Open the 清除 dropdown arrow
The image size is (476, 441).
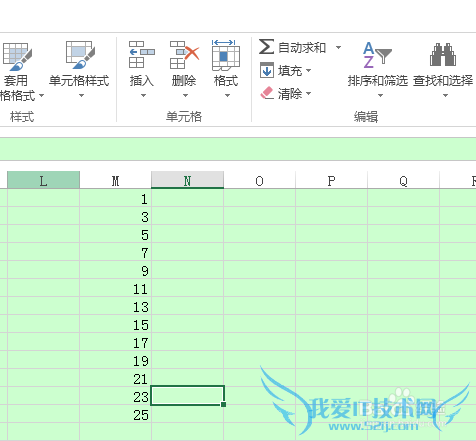point(308,93)
